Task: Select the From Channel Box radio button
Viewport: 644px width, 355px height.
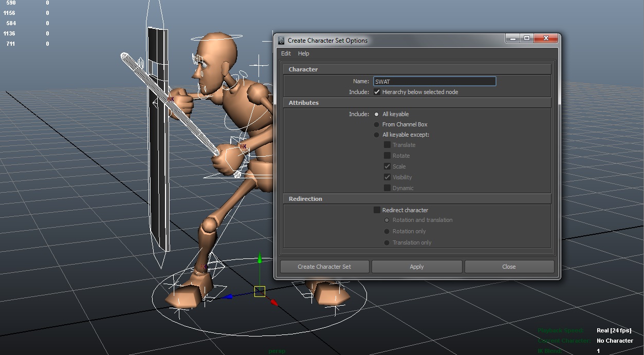Action: pyautogui.click(x=376, y=124)
